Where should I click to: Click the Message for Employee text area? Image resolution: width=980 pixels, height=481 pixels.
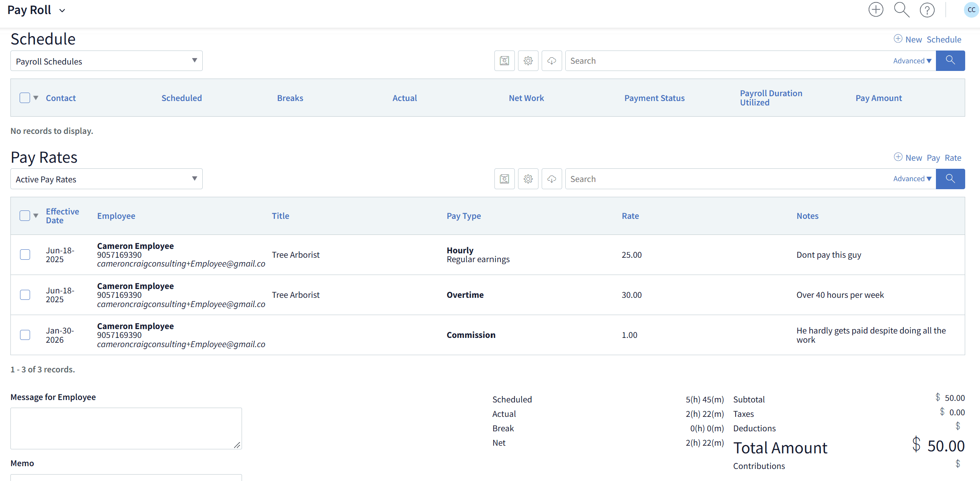tap(126, 428)
